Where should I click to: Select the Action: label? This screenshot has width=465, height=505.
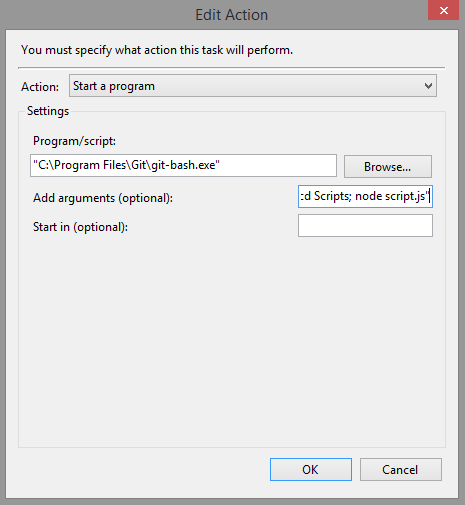click(40, 87)
